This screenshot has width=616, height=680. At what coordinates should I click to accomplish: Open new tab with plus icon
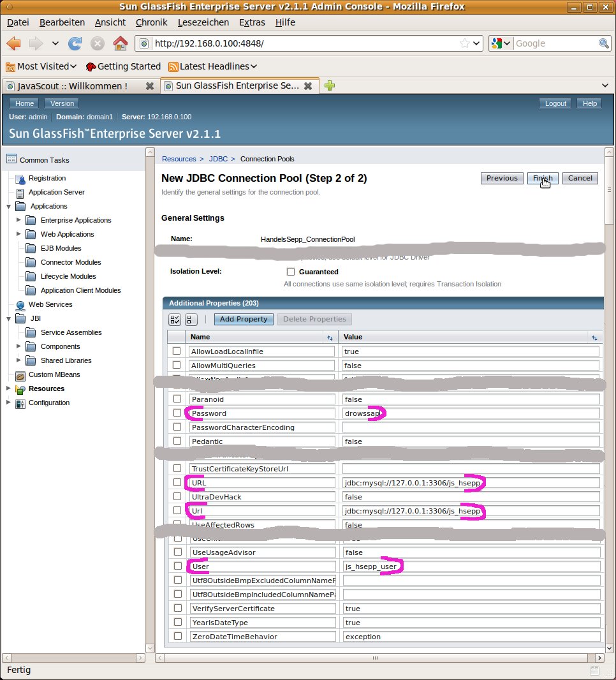[330, 85]
